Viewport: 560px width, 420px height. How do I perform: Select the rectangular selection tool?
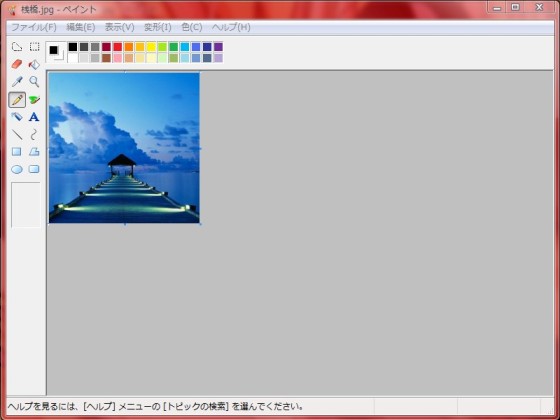pos(34,47)
